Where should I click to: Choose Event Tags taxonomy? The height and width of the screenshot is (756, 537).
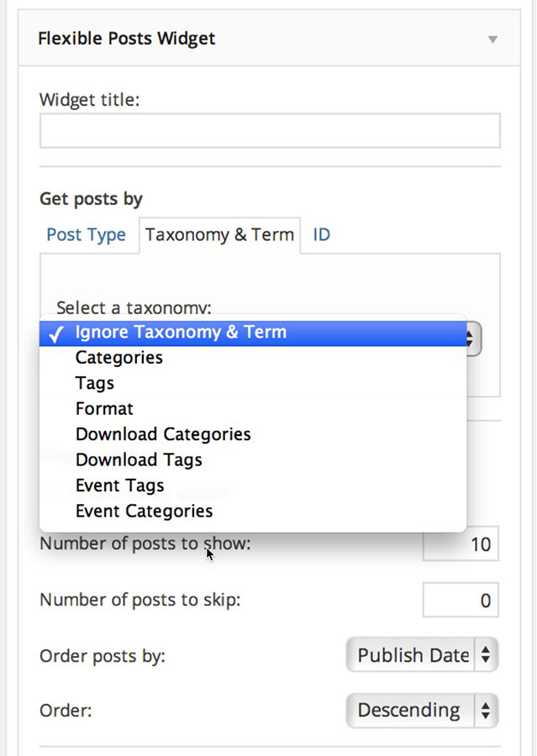point(119,486)
